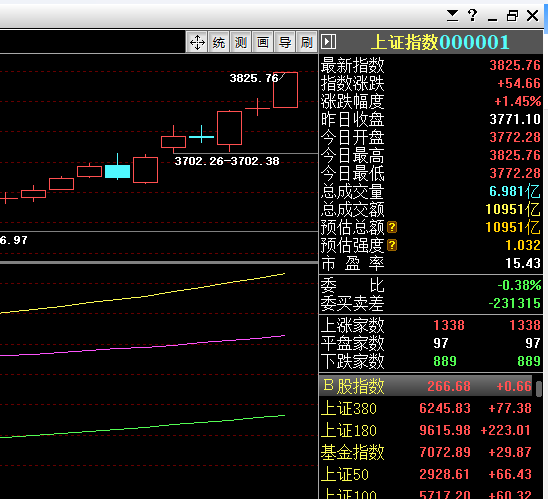Viewport: 548px width, 499px height.
Task: Select the 基金指数 row
Action: pyautogui.click(x=426, y=452)
